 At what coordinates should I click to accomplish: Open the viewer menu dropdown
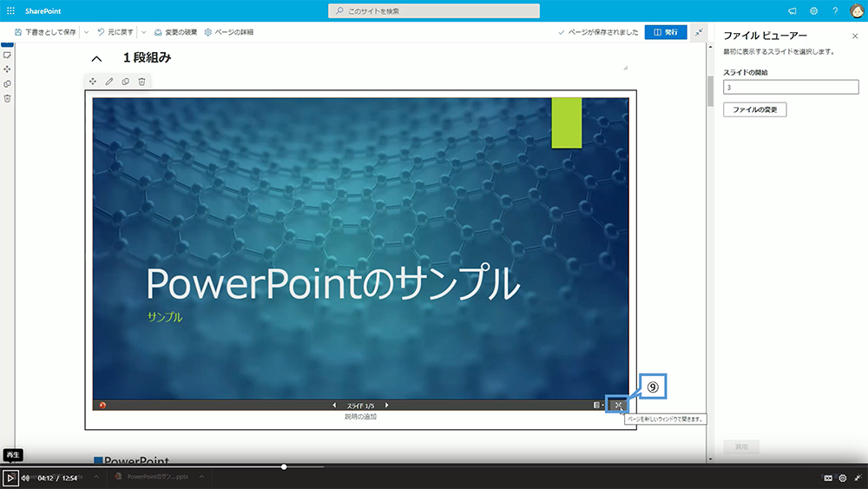click(x=598, y=406)
